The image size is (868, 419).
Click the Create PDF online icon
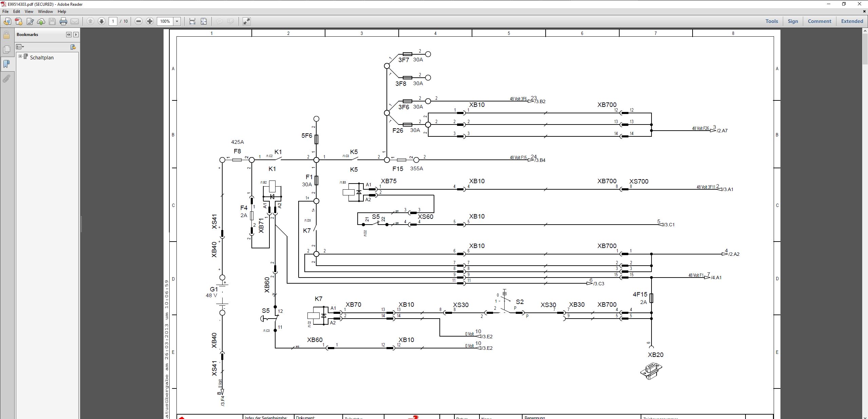click(x=19, y=21)
